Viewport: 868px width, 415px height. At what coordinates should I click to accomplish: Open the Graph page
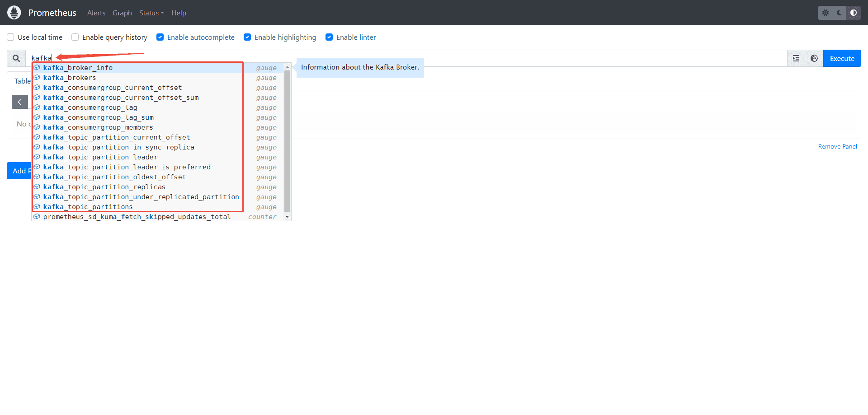(x=122, y=13)
